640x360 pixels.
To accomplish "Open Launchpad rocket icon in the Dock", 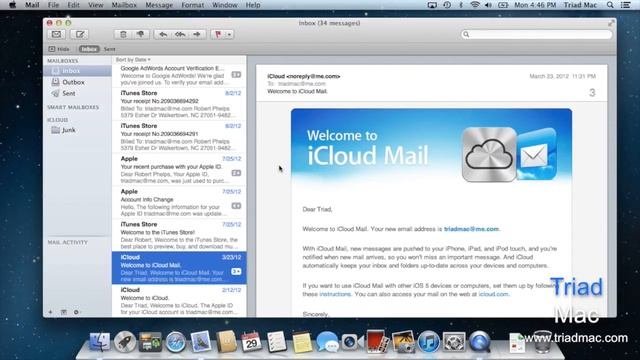I will coord(125,342).
